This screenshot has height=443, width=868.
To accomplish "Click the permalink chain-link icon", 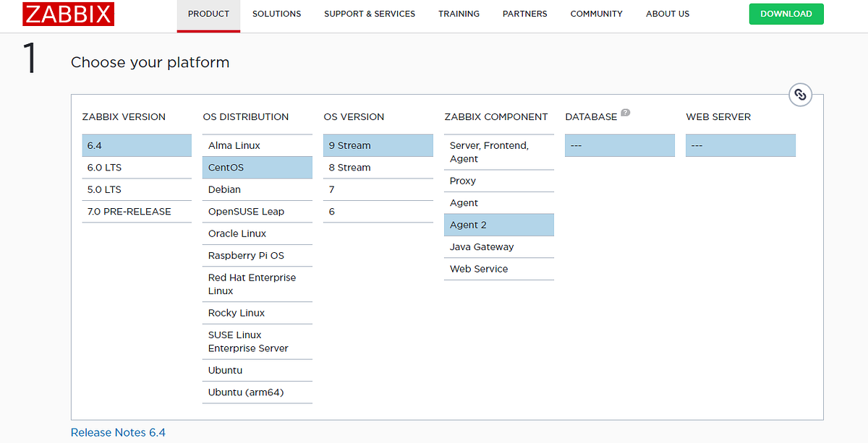I will point(800,95).
